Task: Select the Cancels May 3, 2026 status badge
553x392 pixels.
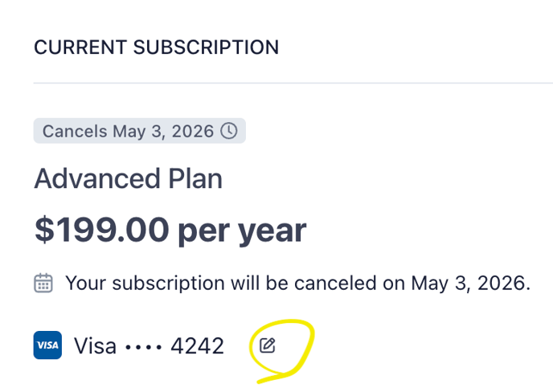Action: (140, 131)
